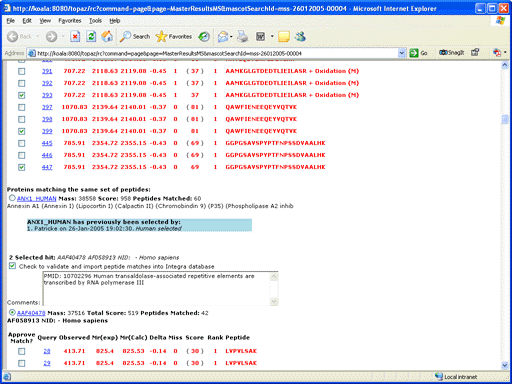This screenshot has height=384, width=512.
Task: Toggle validate and import peptide matches checkbox
Action: point(12,266)
